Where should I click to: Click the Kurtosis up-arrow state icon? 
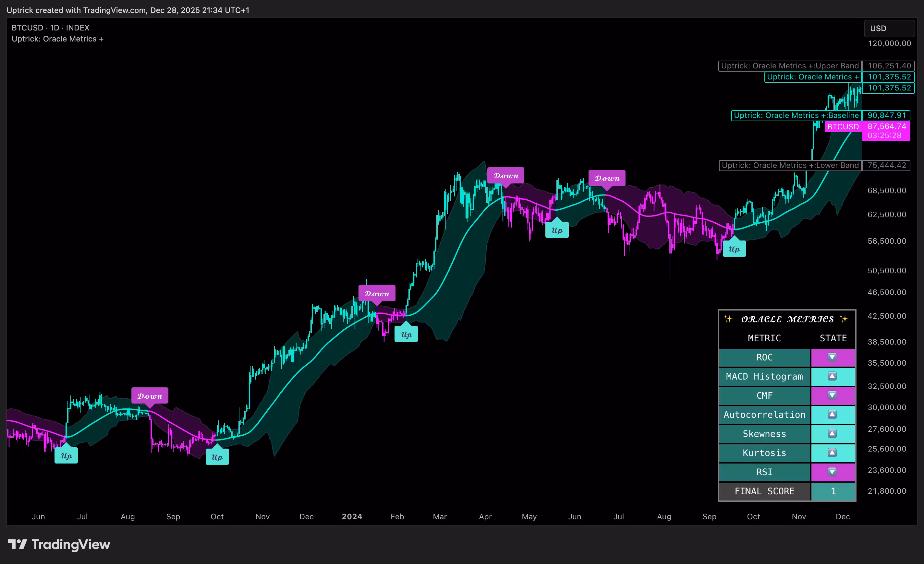(x=832, y=452)
